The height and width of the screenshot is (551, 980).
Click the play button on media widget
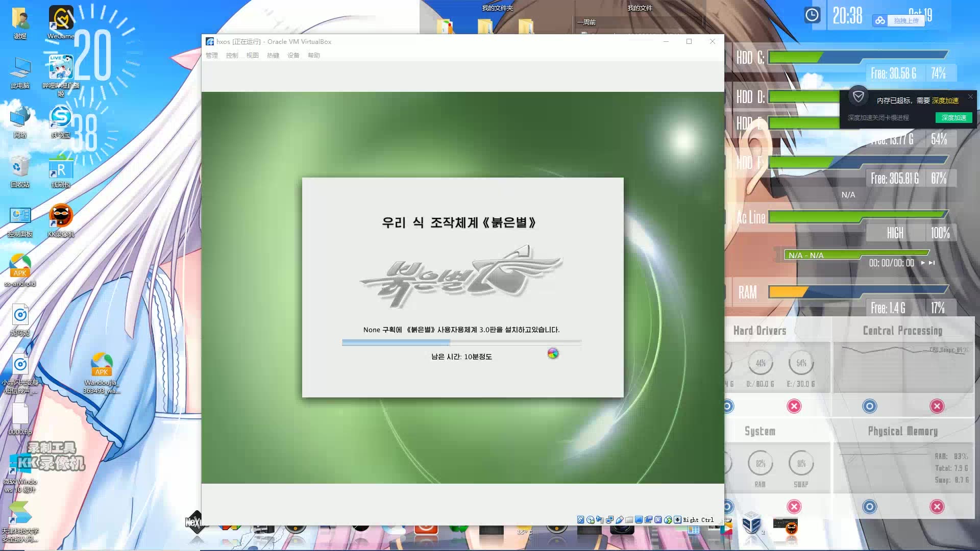coord(923,263)
